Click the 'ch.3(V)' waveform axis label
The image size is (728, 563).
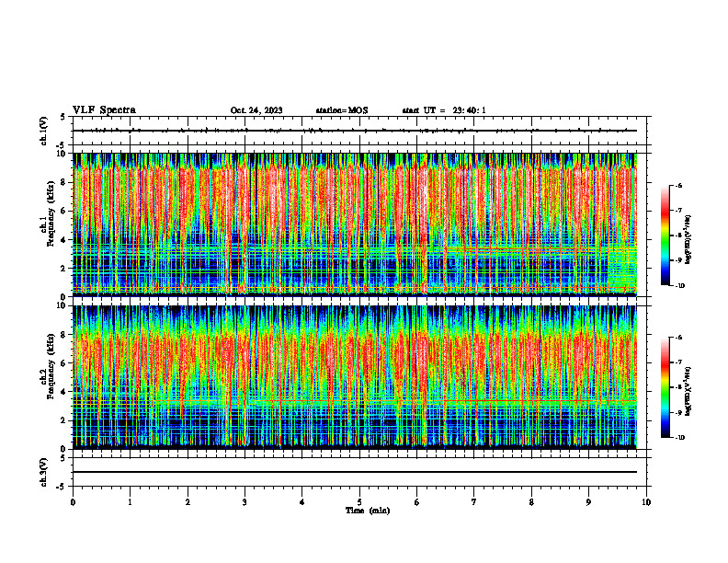coord(43,472)
